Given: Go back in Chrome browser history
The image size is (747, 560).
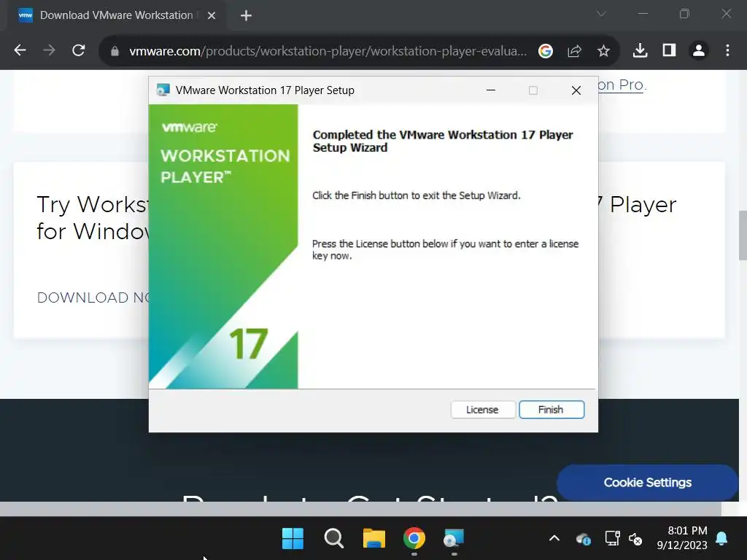Looking at the screenshot, I should [20, 50].
